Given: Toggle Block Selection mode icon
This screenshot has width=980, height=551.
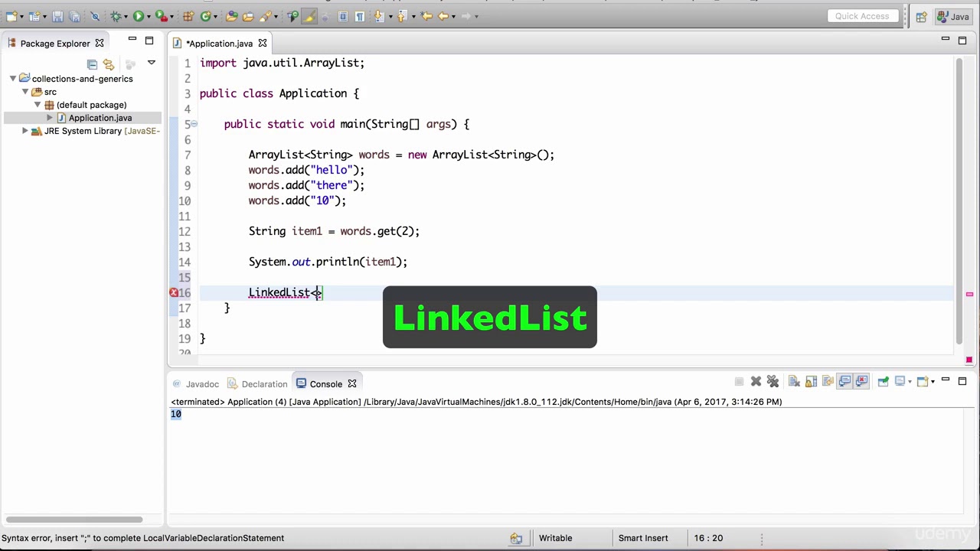Looking at the screenshot, I should pos(343,16).
